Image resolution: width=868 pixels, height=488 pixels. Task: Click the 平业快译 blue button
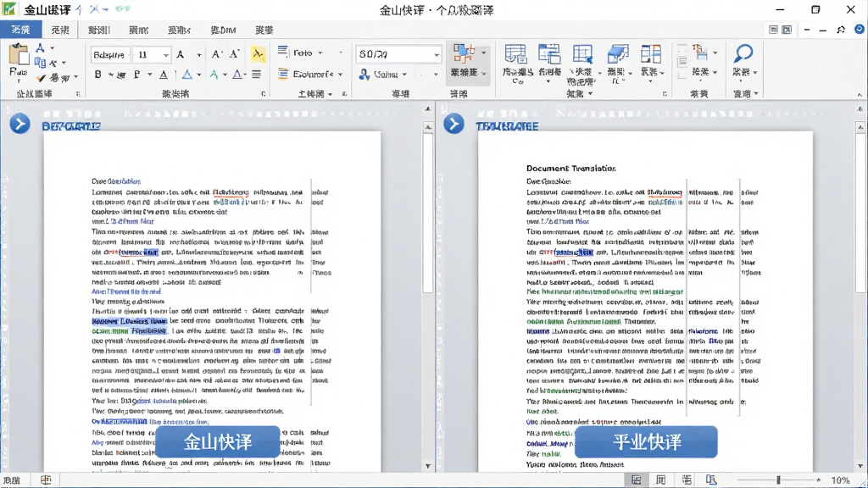pos(647,441)
